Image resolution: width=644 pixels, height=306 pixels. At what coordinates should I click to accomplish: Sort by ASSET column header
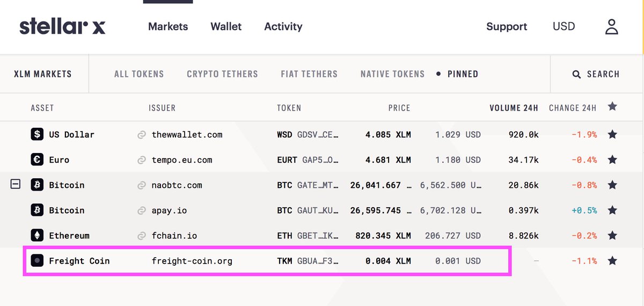coord(42,108)
